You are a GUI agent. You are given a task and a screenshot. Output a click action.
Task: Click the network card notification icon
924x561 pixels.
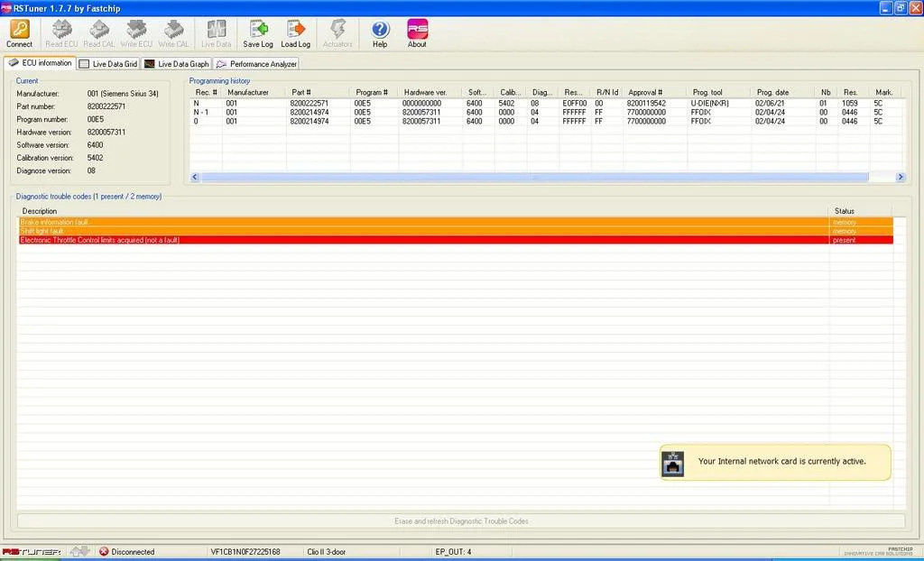pos(673,464)
